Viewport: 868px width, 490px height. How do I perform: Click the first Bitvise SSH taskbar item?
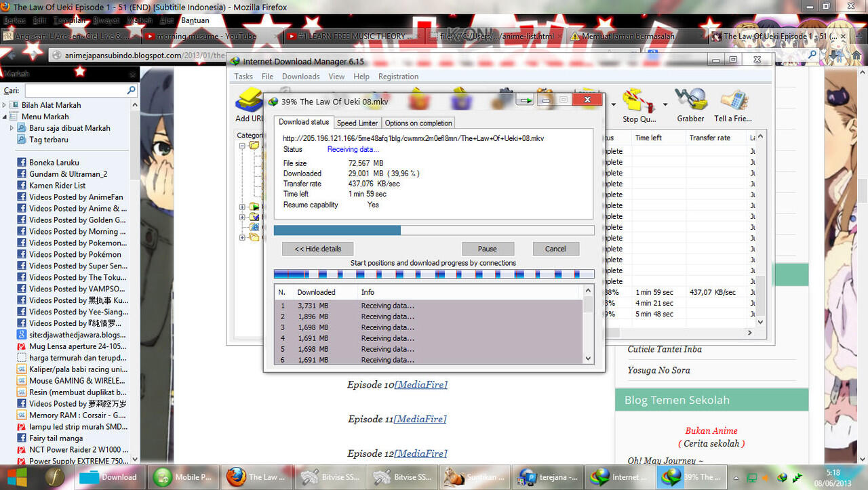tap(329, 476)
